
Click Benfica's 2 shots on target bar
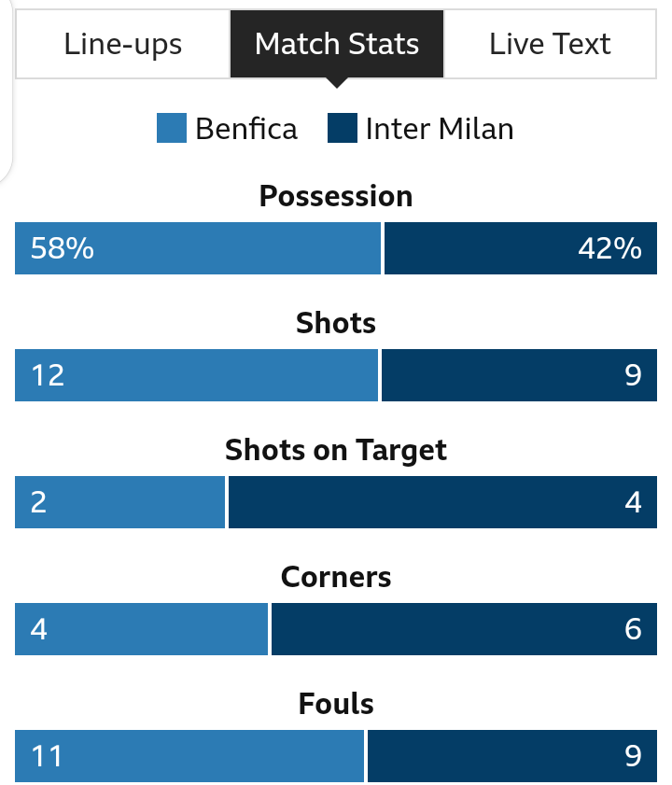[119, 502]
